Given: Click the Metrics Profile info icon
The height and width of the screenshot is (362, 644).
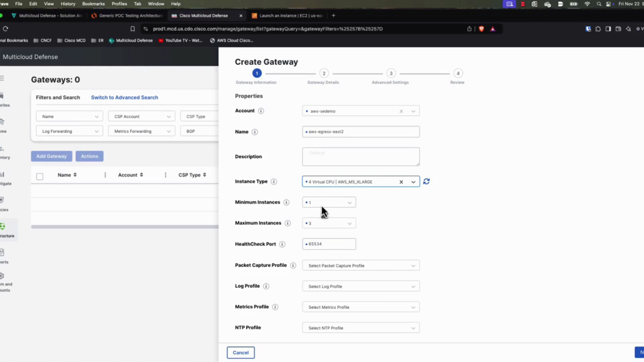Looking at the screenshot, I should point(275,307).
